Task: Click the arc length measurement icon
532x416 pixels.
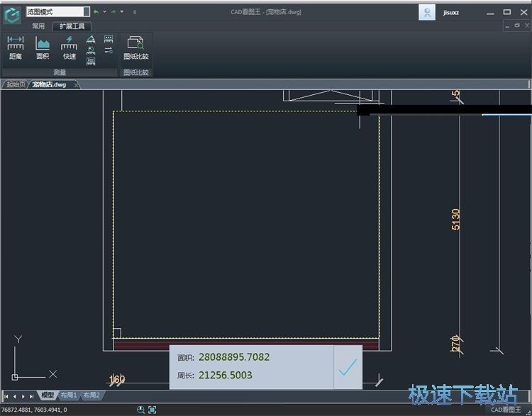Action: click(91, 51)
